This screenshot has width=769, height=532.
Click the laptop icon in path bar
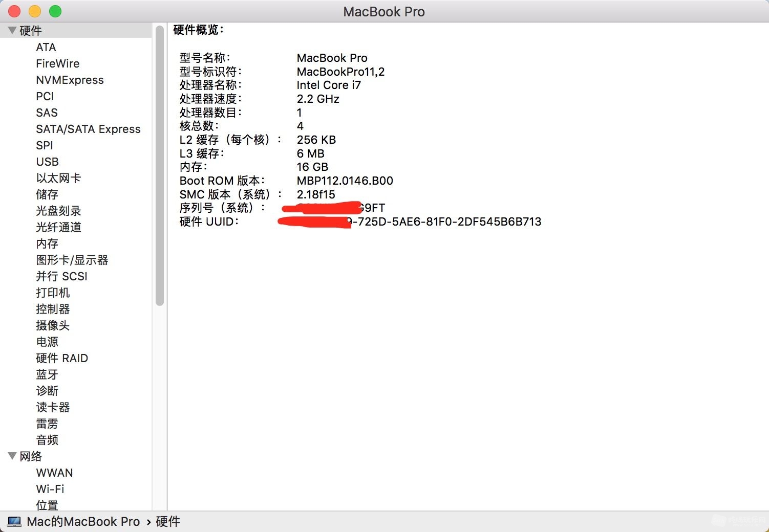pyautogui.click(x=14, y=522)
